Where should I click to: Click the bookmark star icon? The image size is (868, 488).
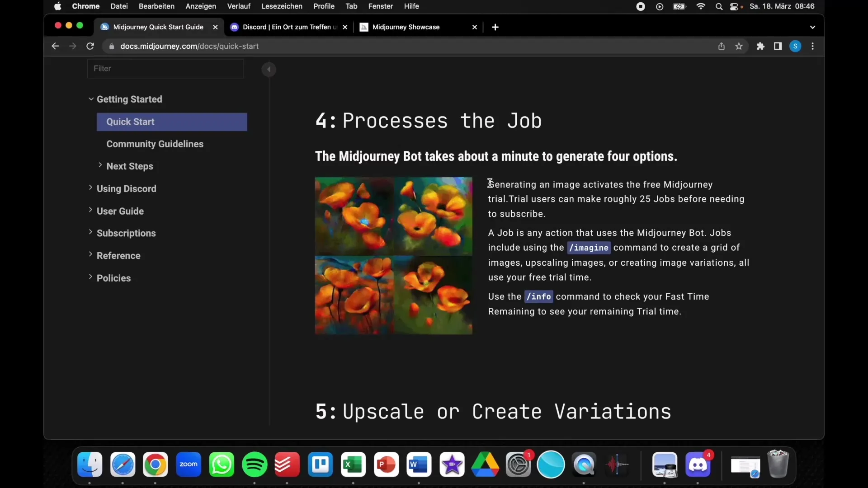739,46
